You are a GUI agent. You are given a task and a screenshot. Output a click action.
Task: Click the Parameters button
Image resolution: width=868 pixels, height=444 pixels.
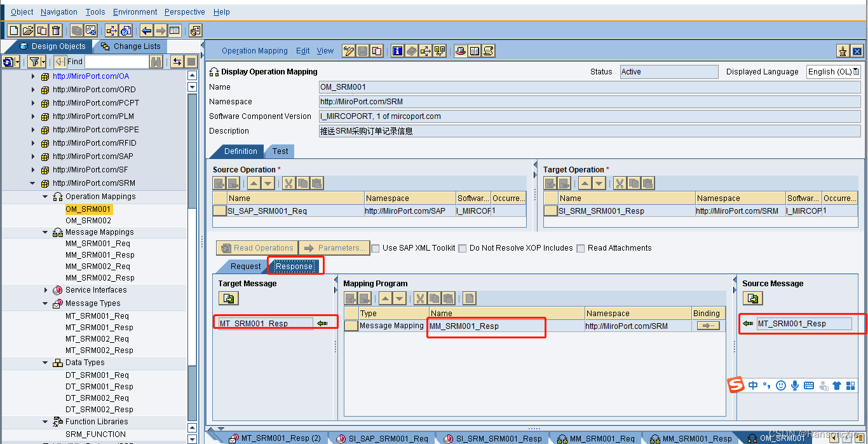click(x=334, y=247)
